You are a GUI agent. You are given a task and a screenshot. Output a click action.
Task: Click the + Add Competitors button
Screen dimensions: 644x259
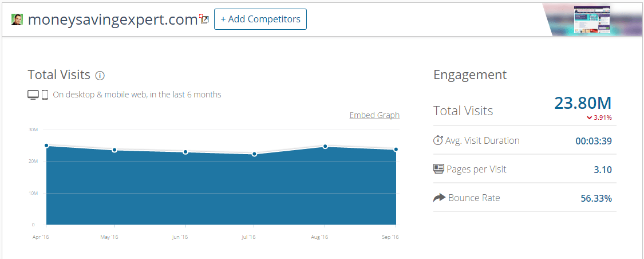(260, 19)
